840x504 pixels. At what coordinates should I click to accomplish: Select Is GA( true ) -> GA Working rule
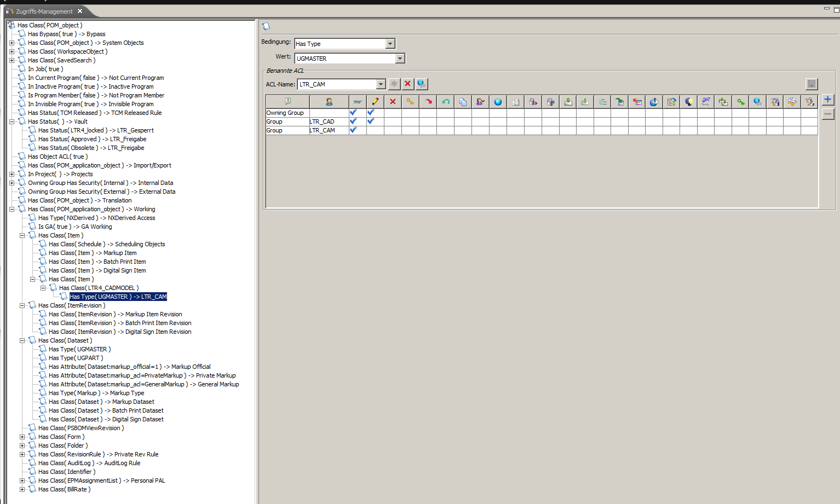tap(75, 227)
